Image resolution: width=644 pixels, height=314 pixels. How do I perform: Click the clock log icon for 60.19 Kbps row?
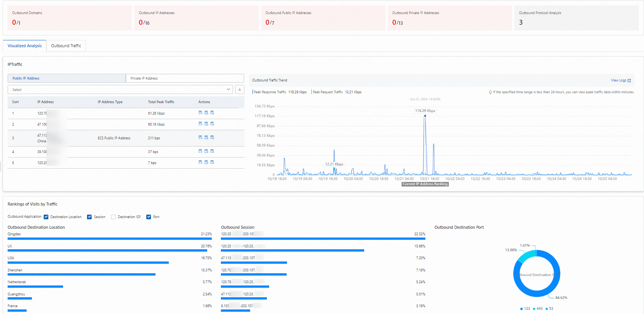206,124
